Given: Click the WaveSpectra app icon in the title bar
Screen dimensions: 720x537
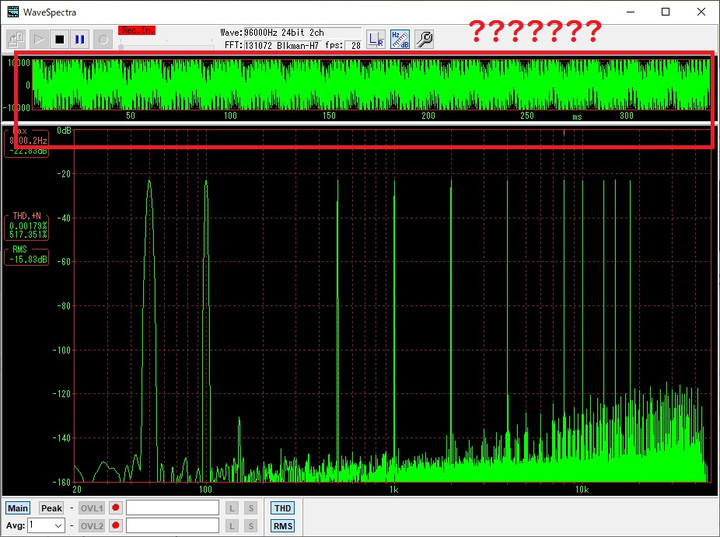Looking at the screenshot, I should pyautogui.click(x=13, y=11).
